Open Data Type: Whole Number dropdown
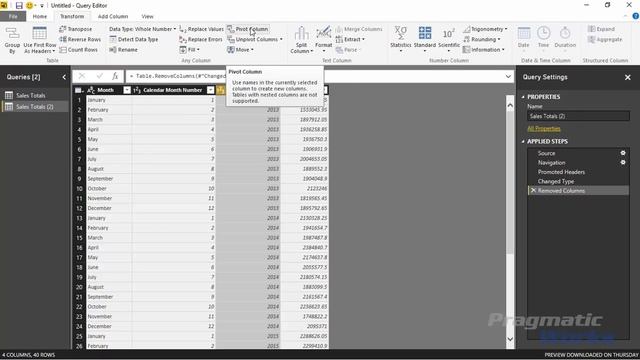Image resolution: width=640 pixels, height=360 pixels. pos(142,29)
